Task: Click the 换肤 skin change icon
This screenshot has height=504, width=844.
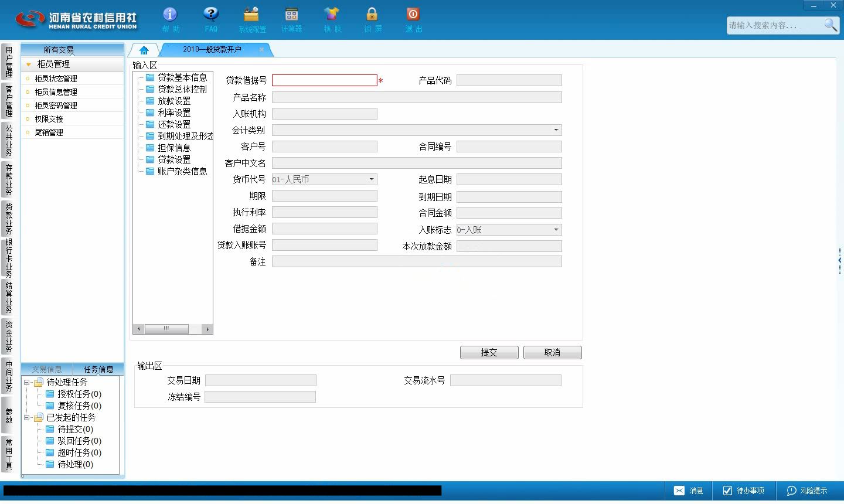Action: pos(332,19)
